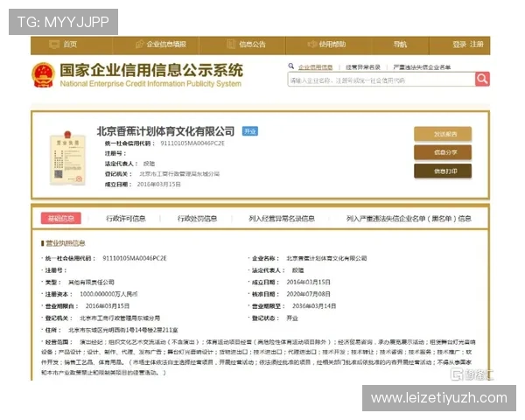Click credit code 91110105MA0046PC2E in license details
Viewport: 525px width, 420px height.
click(x=135, y=258)
